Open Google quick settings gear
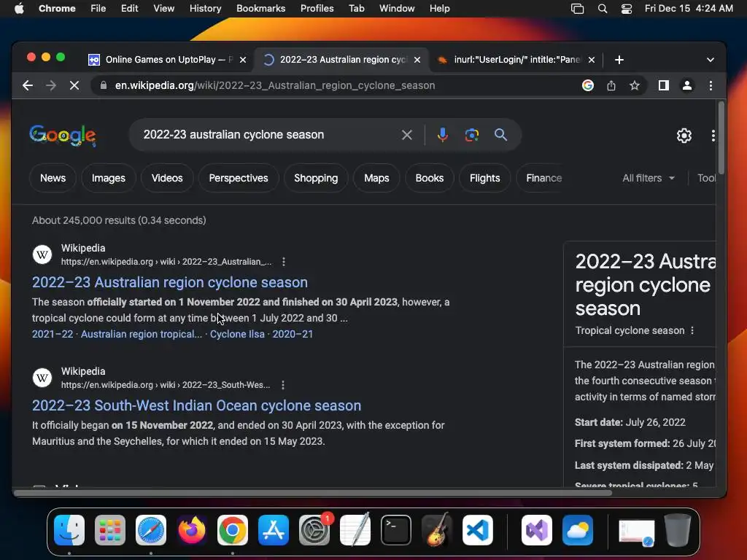The width and height of the screenshot is (747, 560). point(684,136)
